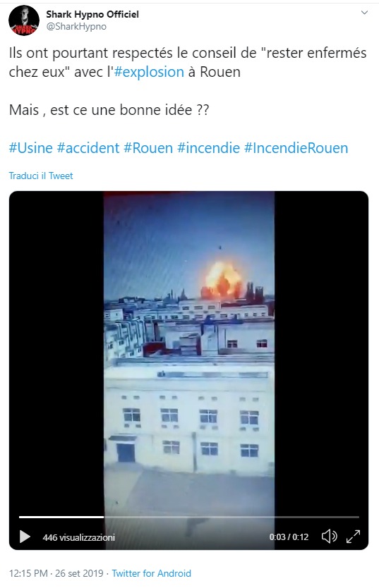Expand the video to fullscreen
379x588 pixels.
[x=353, y=537]
